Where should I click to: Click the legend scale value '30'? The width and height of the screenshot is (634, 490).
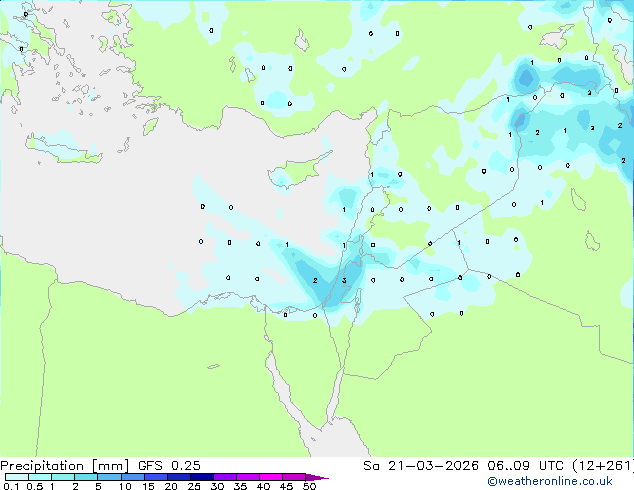217,486
